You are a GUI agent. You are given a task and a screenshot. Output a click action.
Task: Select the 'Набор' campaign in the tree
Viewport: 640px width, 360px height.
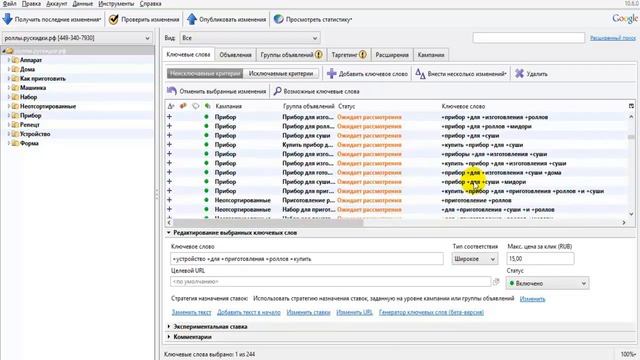28,97
